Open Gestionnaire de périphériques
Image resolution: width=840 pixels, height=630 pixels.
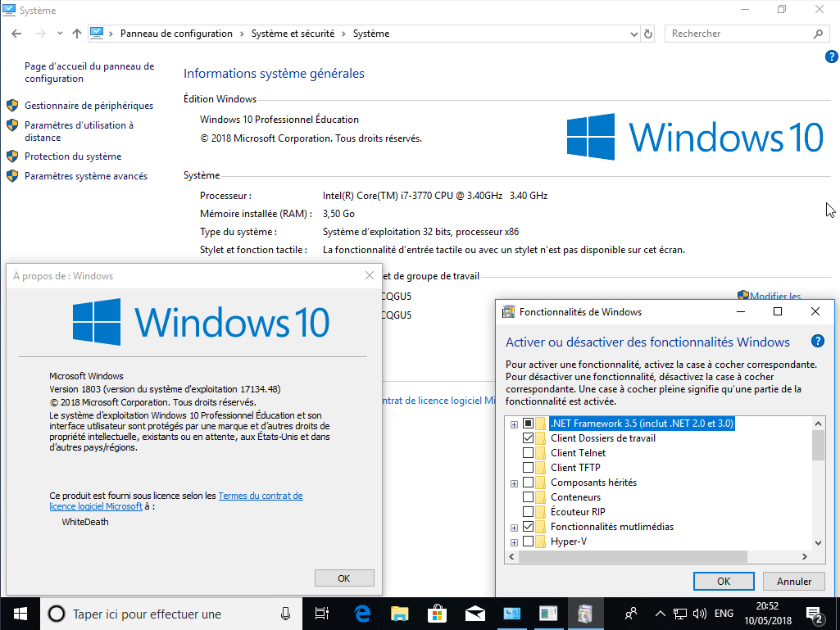click(x=89, y=106)
